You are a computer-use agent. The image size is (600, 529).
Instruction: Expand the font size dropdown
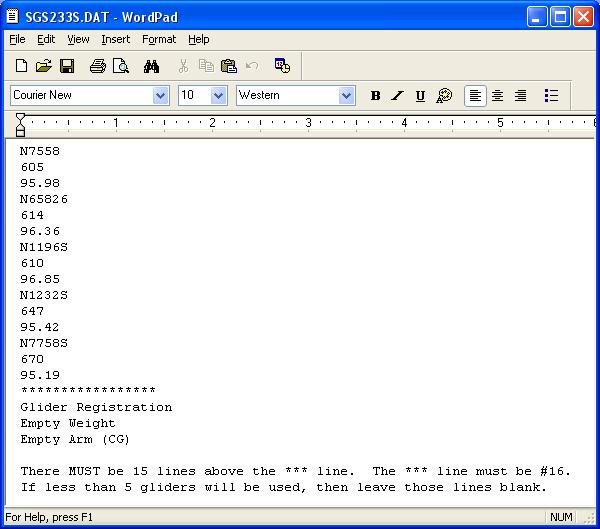(x=218, y=96)
